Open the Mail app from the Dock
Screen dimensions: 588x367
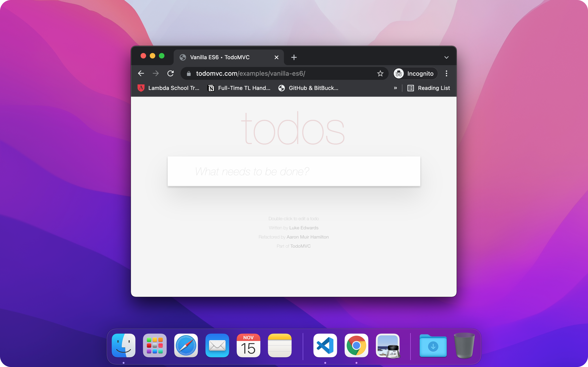[217, 345]
